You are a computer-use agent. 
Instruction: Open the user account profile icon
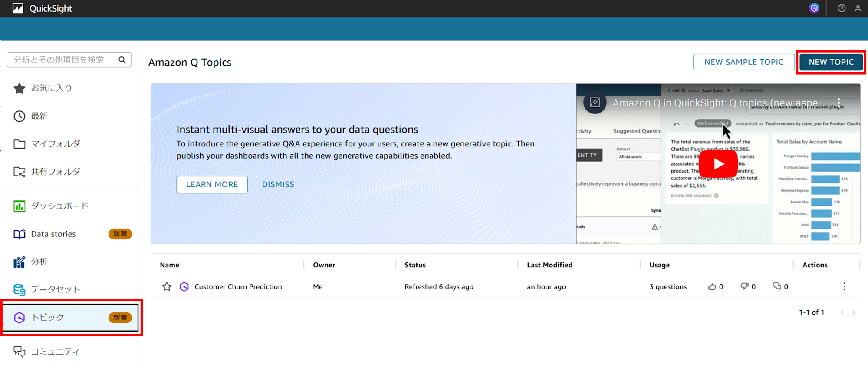point(858,8)
